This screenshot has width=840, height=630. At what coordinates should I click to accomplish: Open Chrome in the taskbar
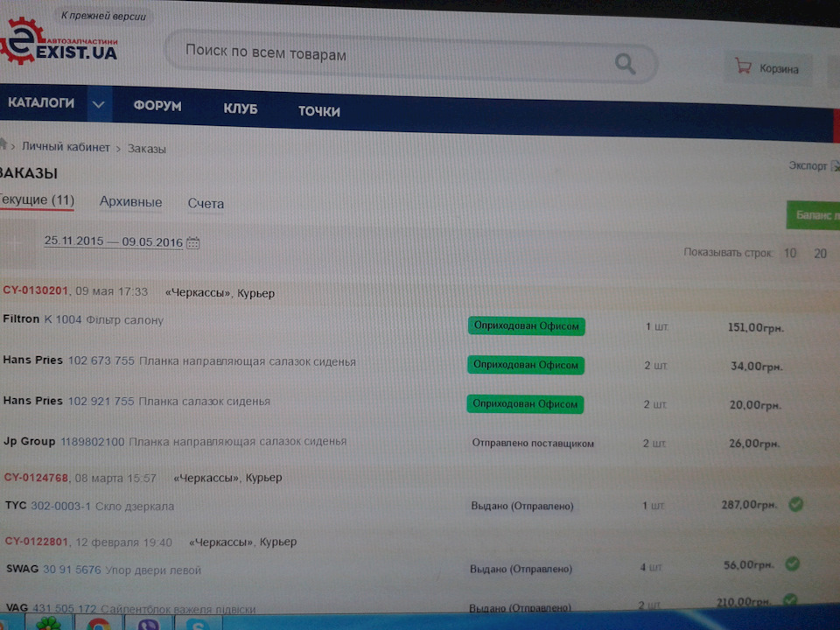(99, 624)
